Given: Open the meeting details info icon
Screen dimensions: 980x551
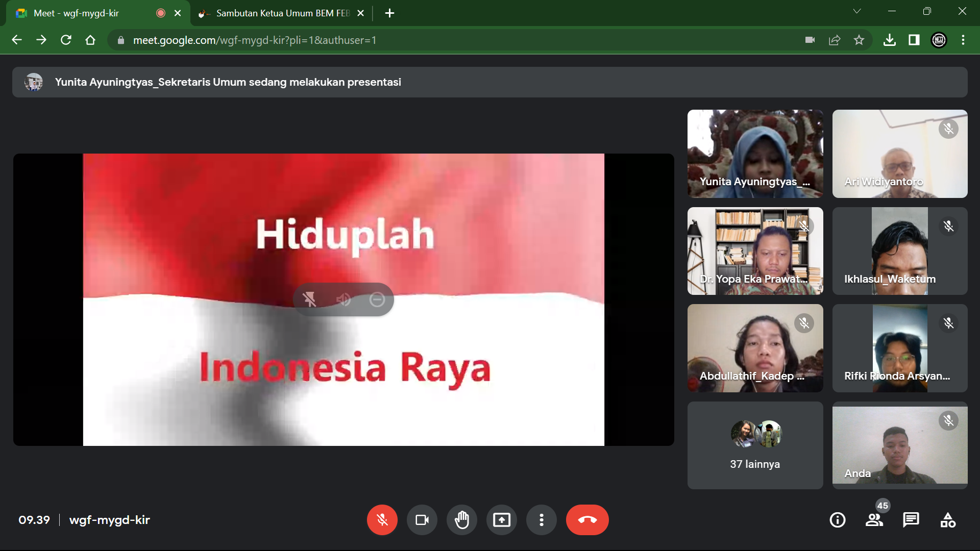Looking at the screenshot, I should click(837, 520).
